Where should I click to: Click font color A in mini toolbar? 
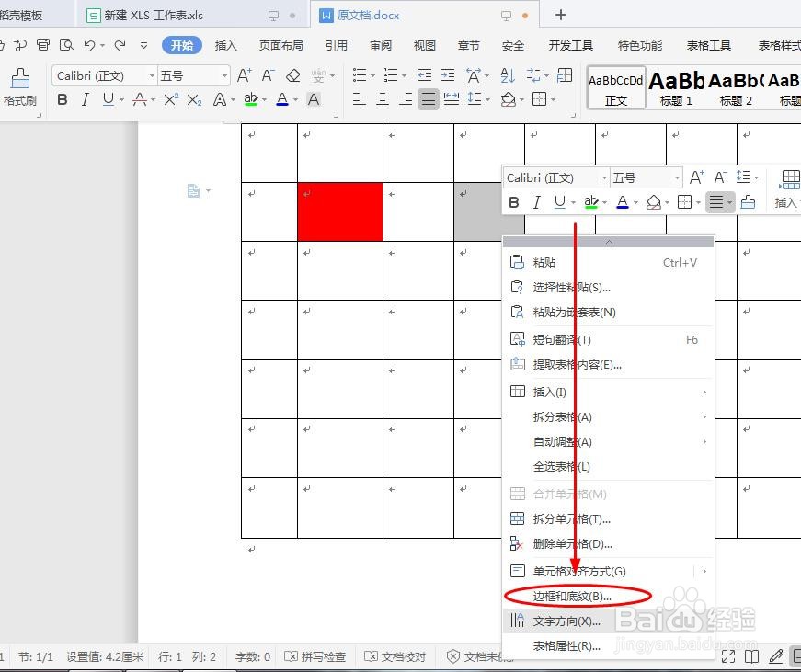point(623,203)
